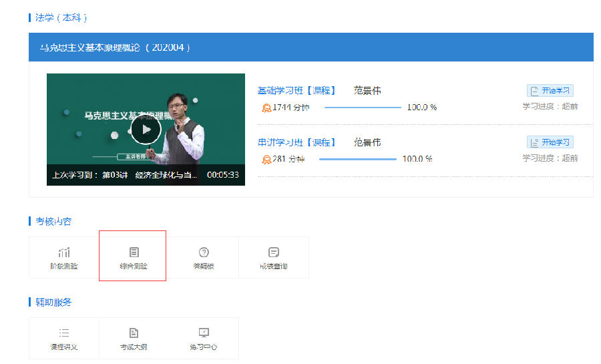Click the 串讲学习班 progress bar

click(357, 159)
